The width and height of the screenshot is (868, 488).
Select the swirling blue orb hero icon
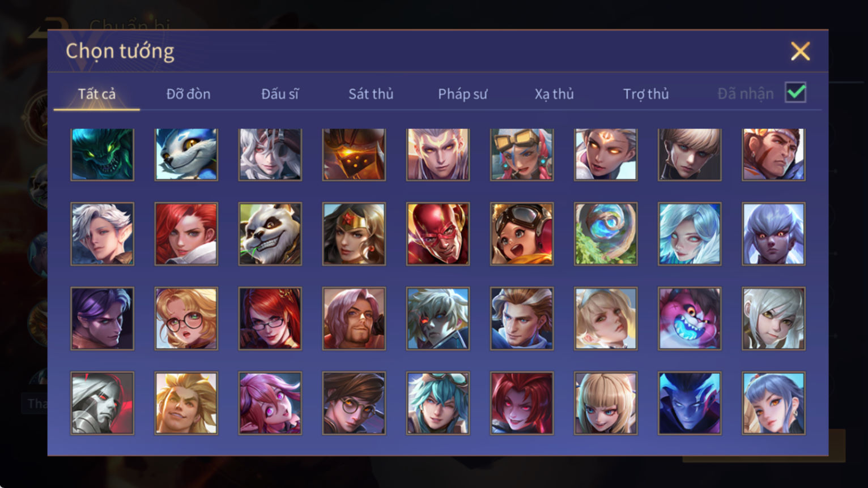[606, 234]
